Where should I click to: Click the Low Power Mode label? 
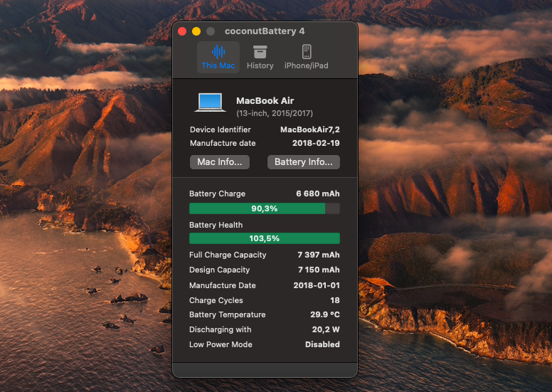[221, 344]
